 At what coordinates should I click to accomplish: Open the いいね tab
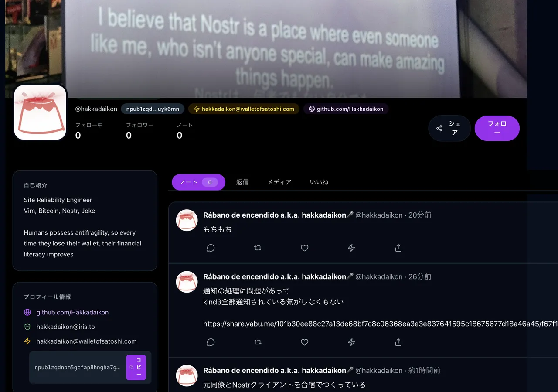319,182
